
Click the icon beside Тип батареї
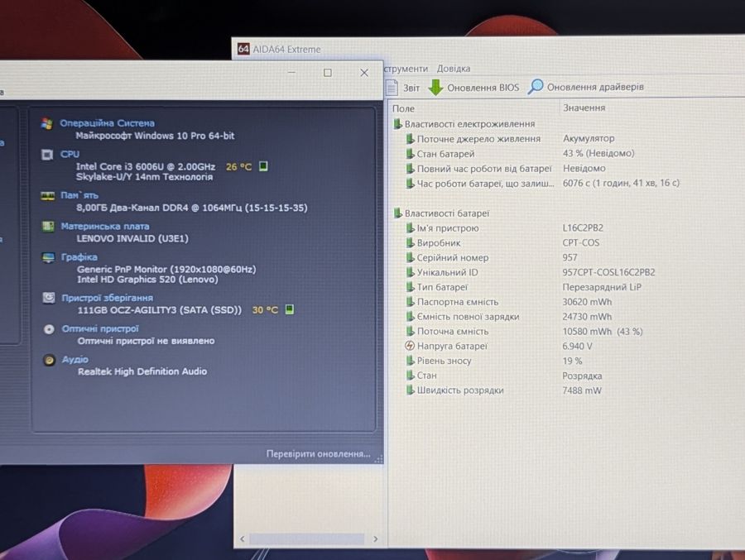pos(410,287)
